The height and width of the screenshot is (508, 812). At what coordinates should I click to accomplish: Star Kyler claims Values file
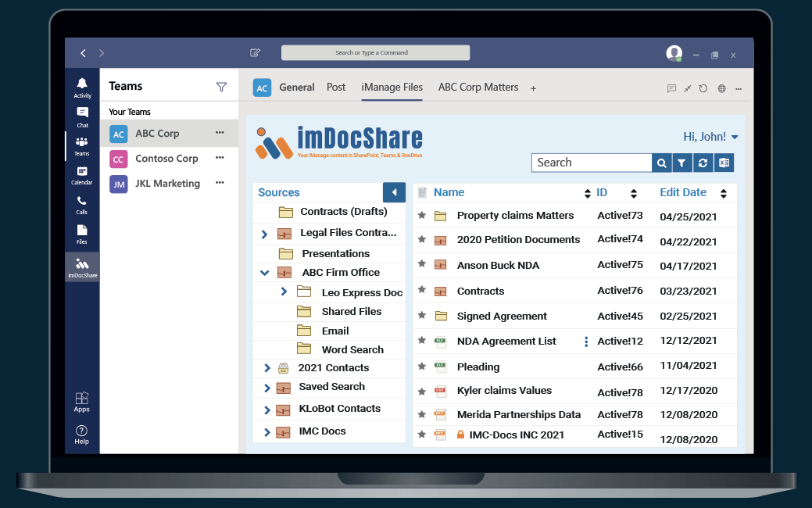(x=422, y=392)
